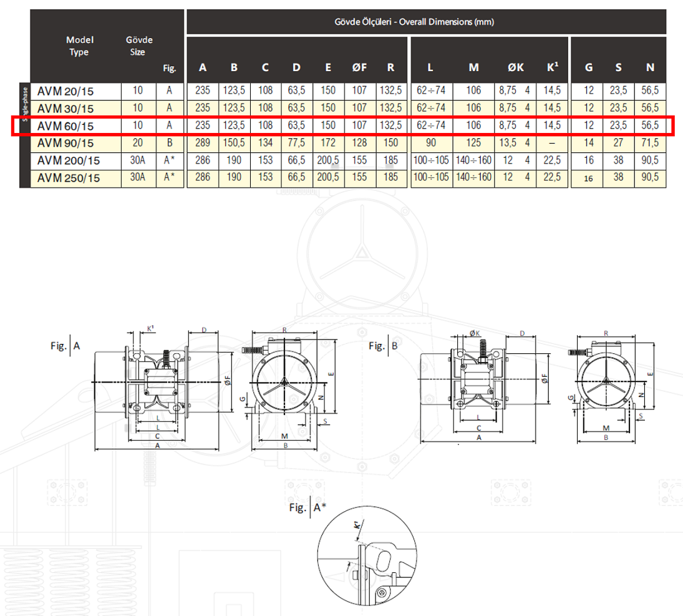Screen dimensions: 683x616
Task: Click M value '125' in AVM 90/15 row
Action: click(473, 143)
